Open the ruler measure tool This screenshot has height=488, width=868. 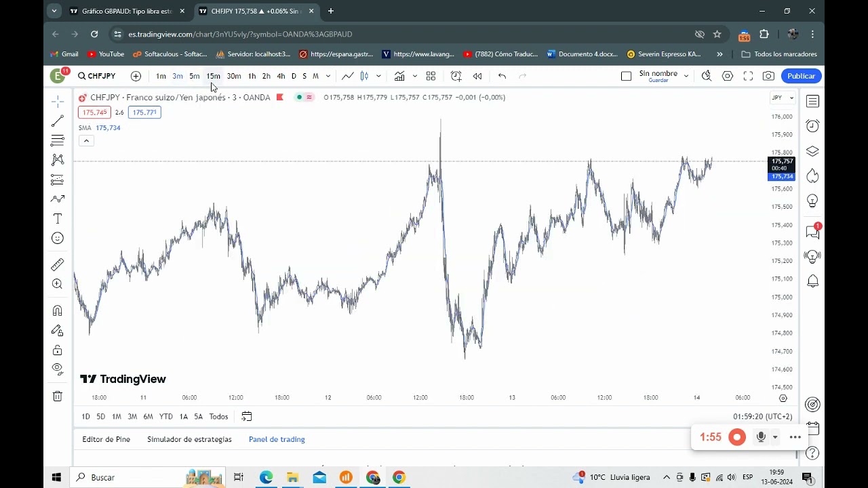click(58, 264)
